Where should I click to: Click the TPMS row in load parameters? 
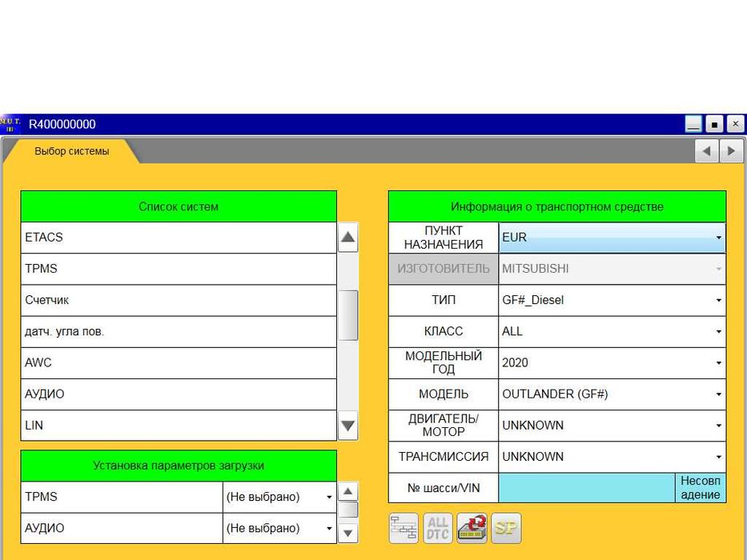point(122,497)
